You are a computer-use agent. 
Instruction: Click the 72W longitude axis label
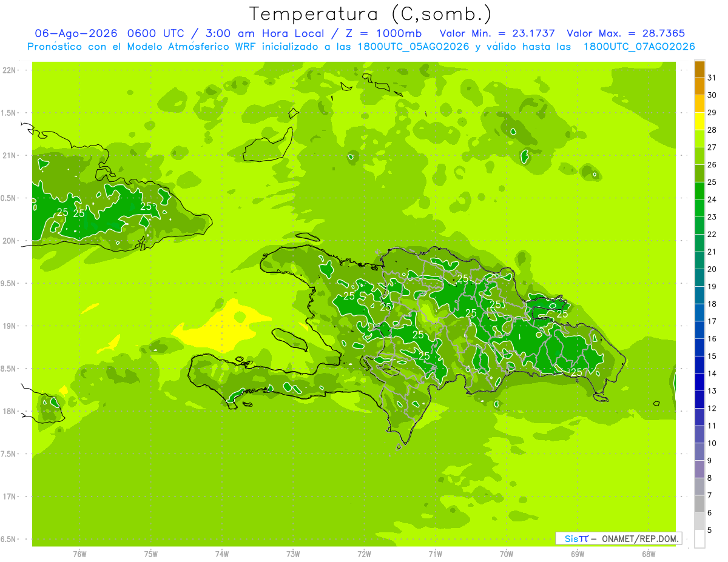click(364, 554)
